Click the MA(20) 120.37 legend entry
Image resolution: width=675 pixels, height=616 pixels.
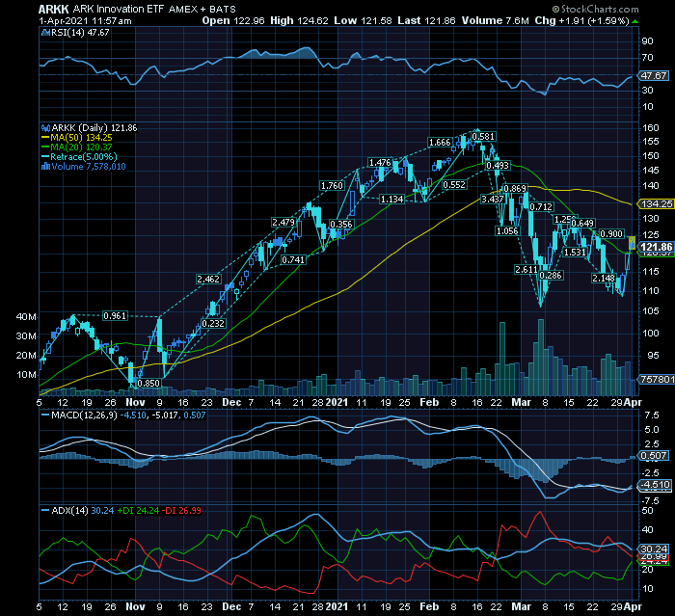coord(81,147)
